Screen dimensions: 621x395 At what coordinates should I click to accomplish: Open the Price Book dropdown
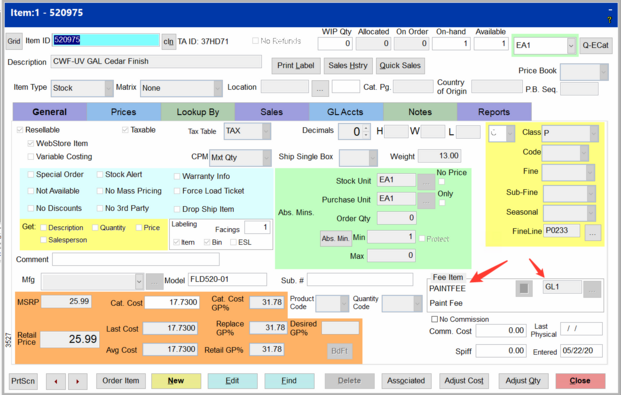[x=604, y=72]
